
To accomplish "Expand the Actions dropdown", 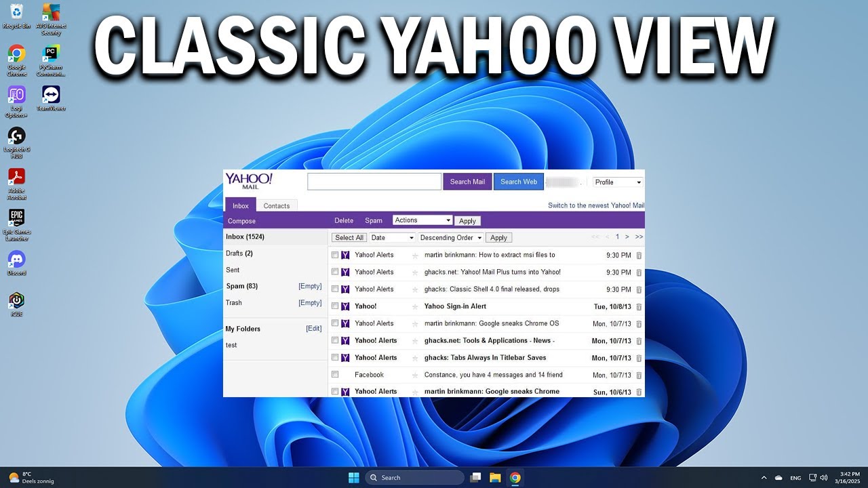I will pyautogui.click(x=422, y=220).
